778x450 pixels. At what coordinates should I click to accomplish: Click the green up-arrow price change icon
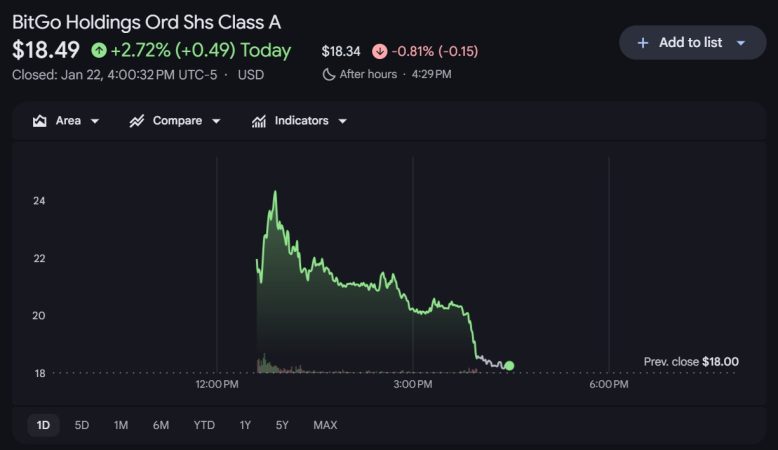pos(98,50)
